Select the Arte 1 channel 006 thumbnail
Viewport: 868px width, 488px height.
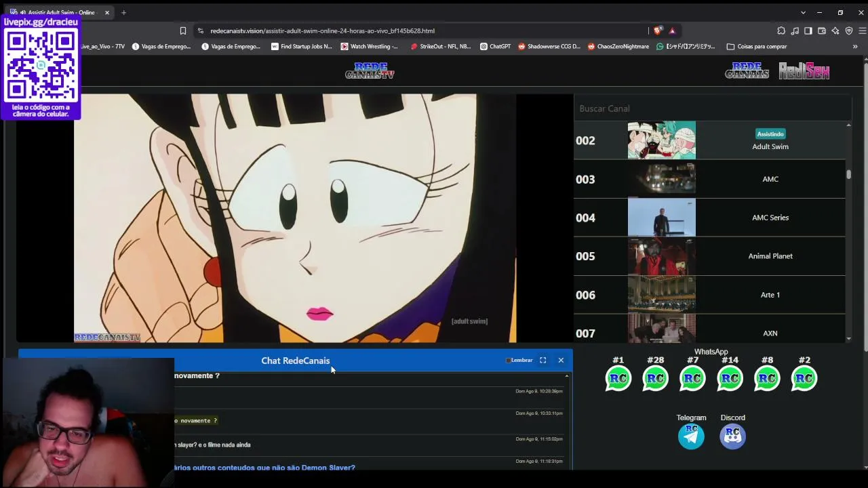661,295
